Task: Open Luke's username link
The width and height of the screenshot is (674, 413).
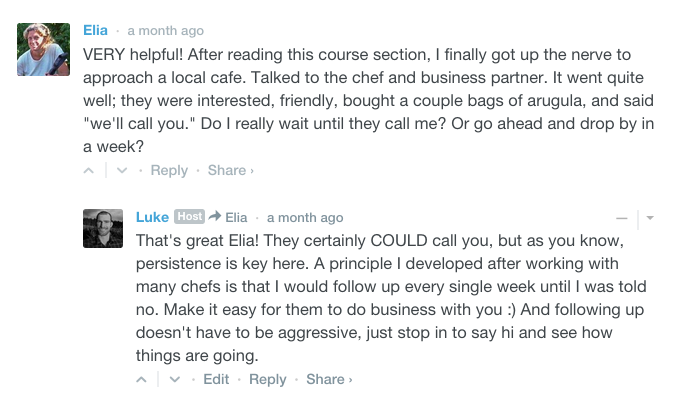Action: (x=152, y=217)
